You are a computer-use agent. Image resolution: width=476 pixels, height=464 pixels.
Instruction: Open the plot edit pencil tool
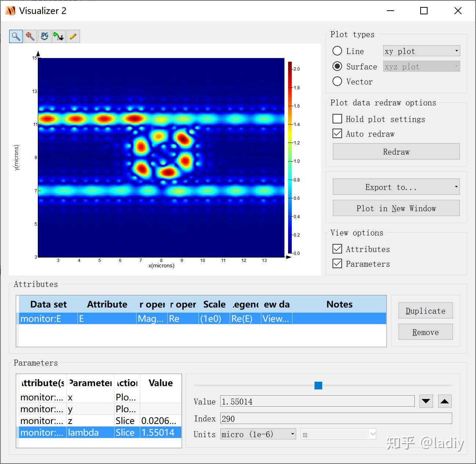pyautogui.click(x=73, y=36)
